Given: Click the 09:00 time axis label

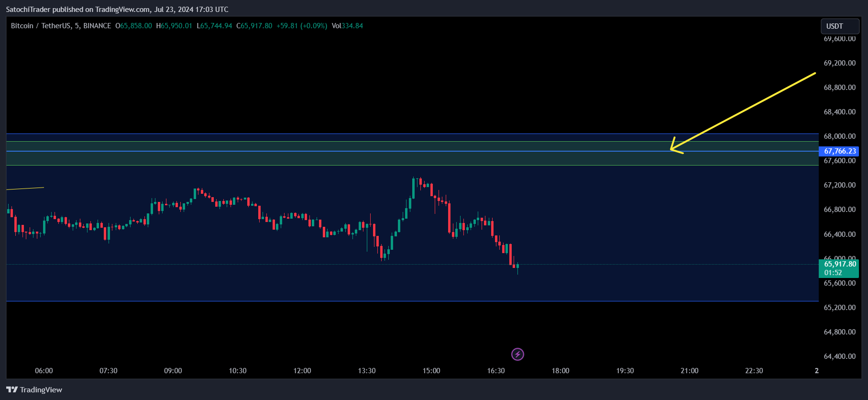Looking at the screenshot, I should point(173,371).
